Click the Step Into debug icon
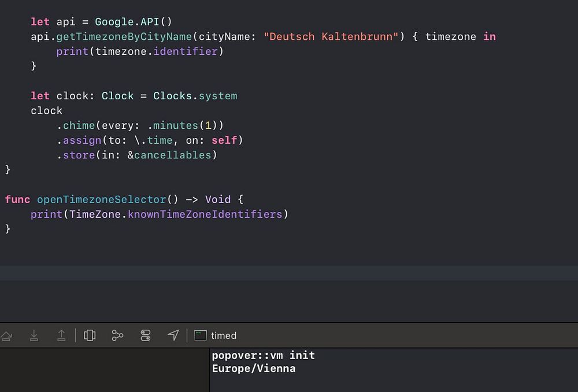 point(34,335)
